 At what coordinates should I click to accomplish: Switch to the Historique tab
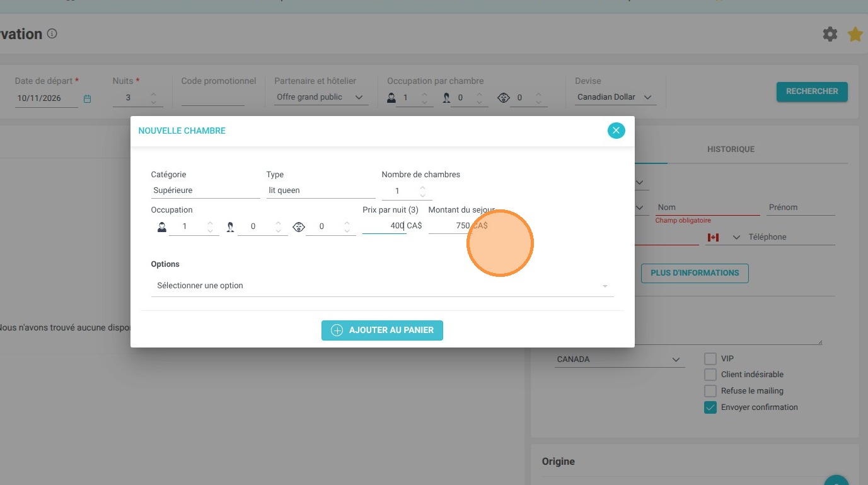(x=731, y=149)
